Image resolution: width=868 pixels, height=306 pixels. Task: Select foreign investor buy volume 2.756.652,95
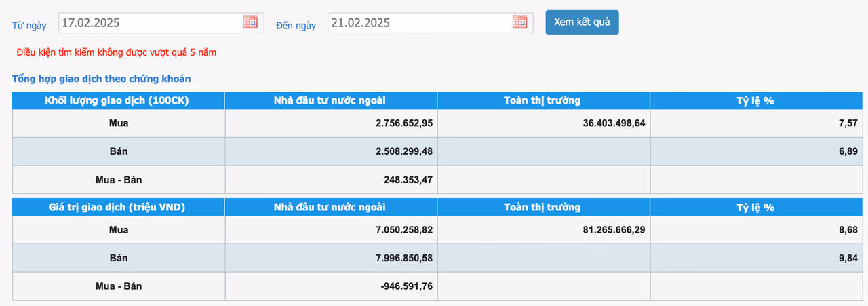pyautogui.click(x=403, y=123)
